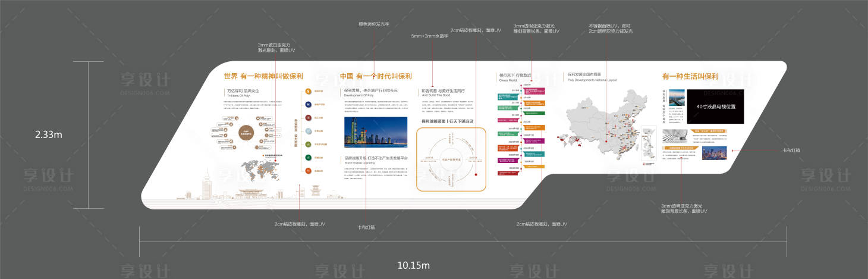Click the annotation '不锈钢面喷UV，背衬 2cm透明亚克力背发光'
The width and height of the screenshot is (868, 279).
611,29
